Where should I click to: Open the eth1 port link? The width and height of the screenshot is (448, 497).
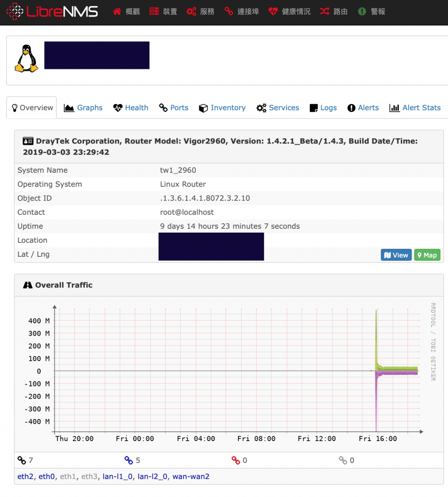tap(67, 476)
